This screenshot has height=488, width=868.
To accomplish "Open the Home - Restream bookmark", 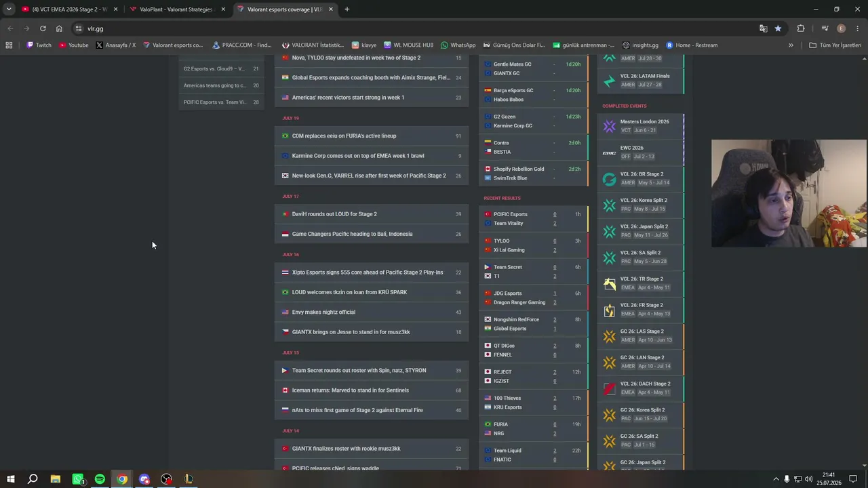I will coord(692,45).
